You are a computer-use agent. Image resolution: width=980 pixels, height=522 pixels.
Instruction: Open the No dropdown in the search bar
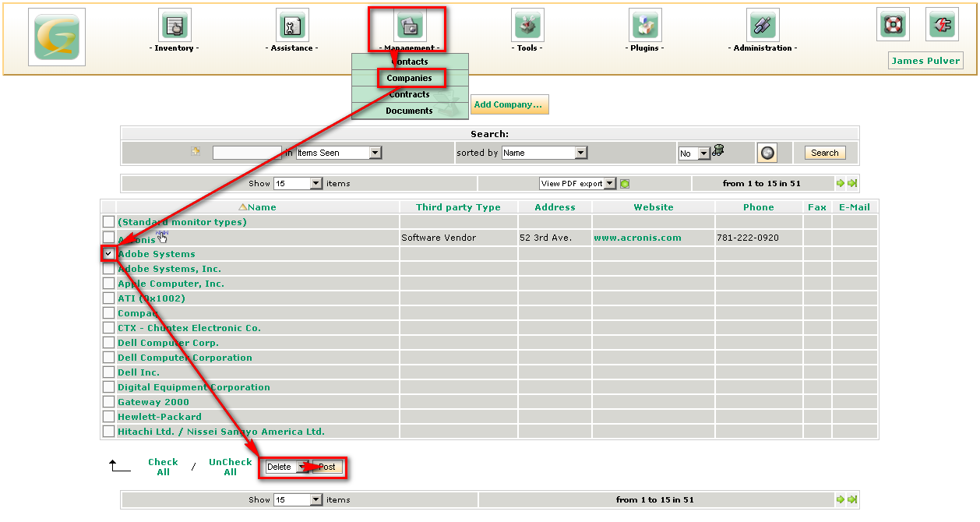click(x=694, y=153)
